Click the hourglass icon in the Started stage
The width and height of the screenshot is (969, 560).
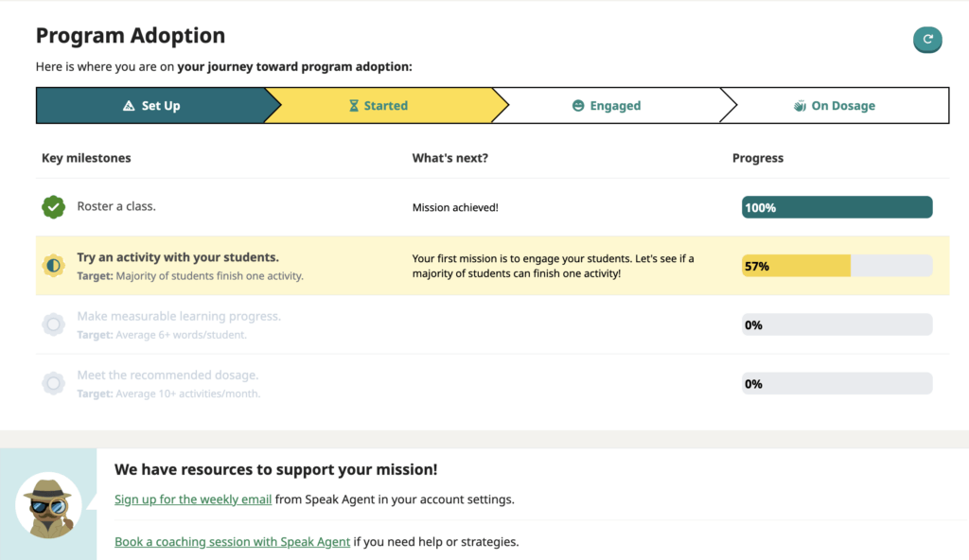(353, 105)
